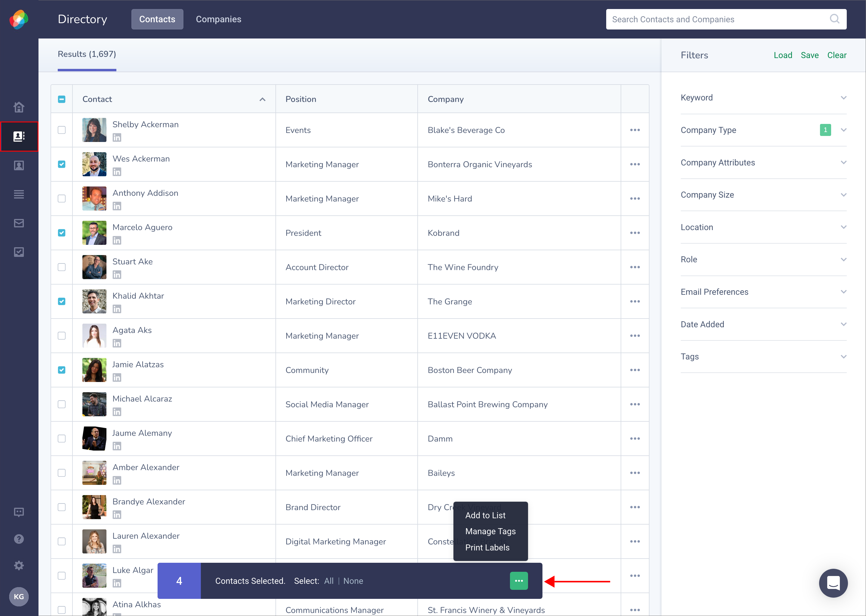Expand the Date Added filter
Screen dimensions: 866x616
pos(764,324)
